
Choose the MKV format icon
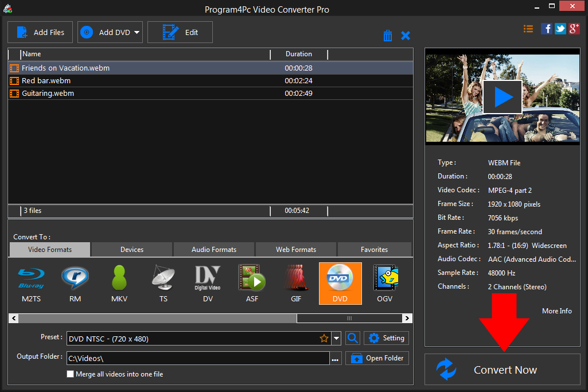coord(119,283)
